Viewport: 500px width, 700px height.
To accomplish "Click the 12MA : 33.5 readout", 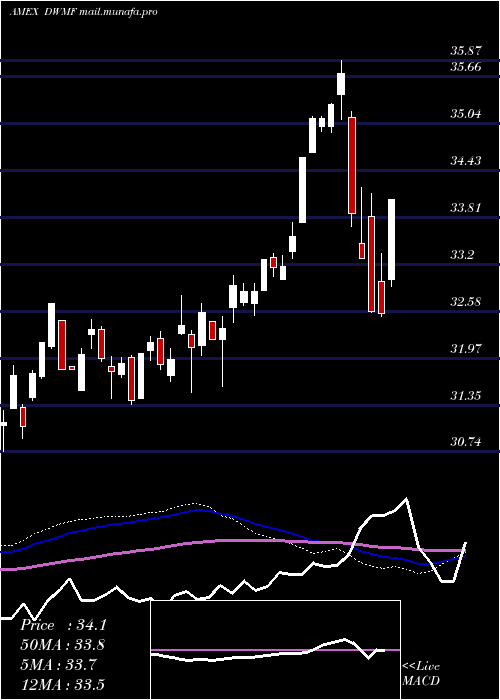I will (x=62, y=684).
